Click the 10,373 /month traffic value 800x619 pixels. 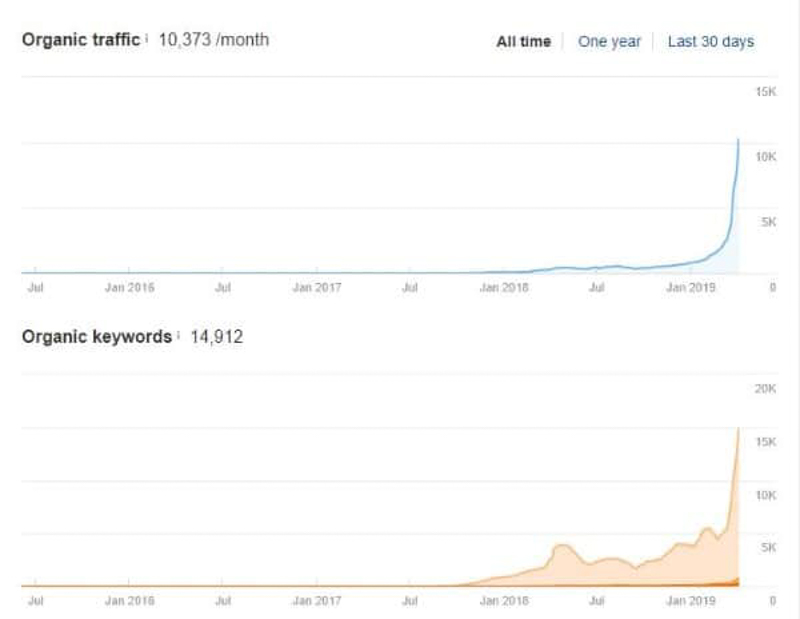point(214,40)
